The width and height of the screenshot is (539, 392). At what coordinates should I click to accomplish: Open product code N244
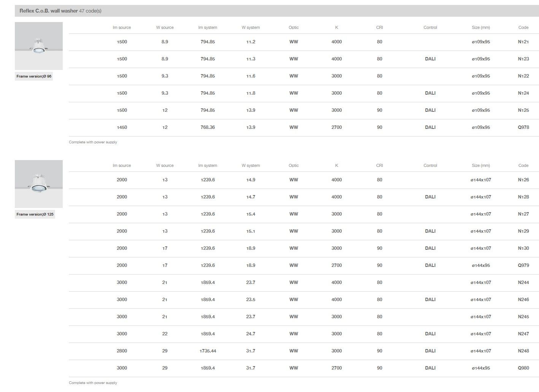523,282
